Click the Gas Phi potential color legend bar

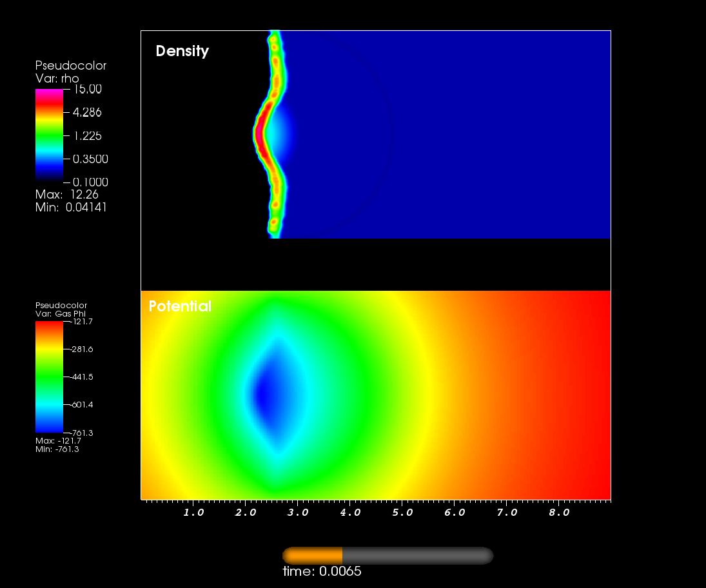pos(49,377)
